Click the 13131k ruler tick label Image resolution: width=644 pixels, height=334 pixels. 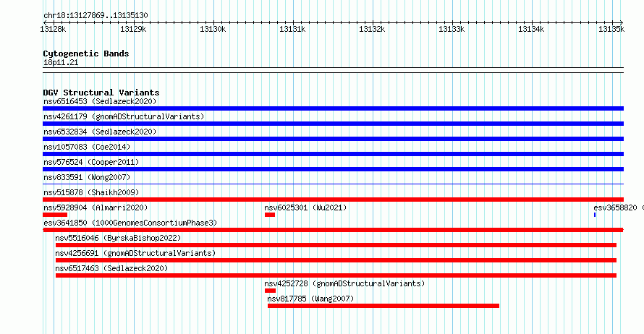pos(292,29)
